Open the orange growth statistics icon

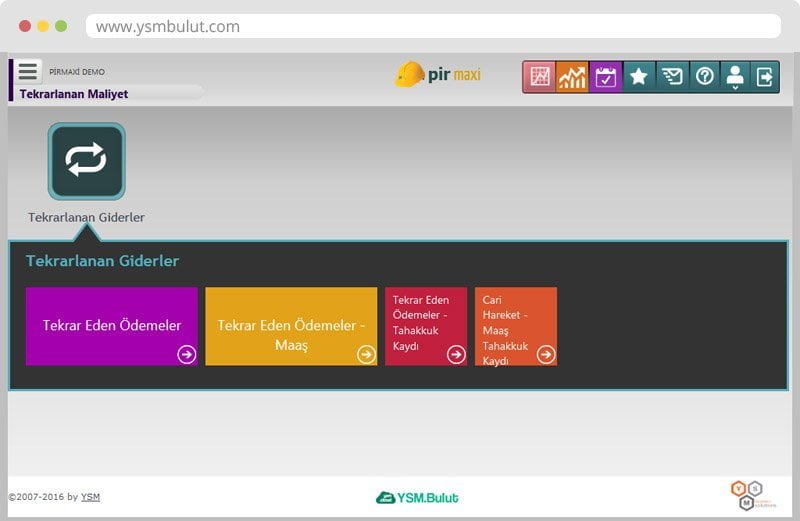pyautogui.click(x=572, y=77)
